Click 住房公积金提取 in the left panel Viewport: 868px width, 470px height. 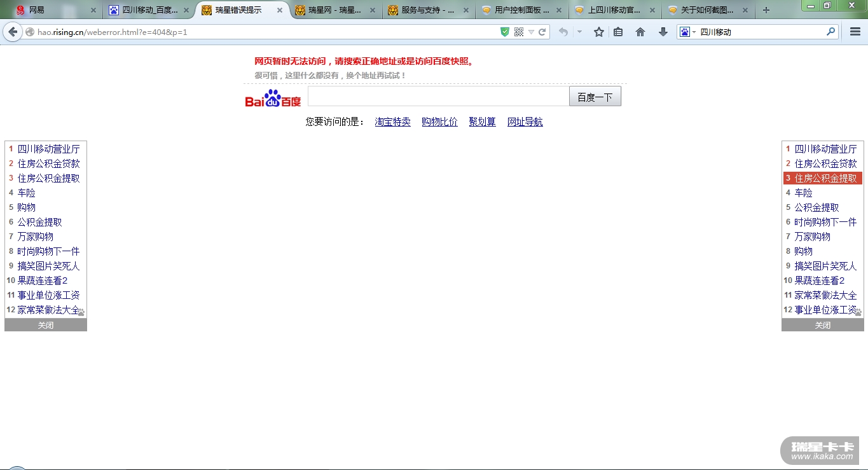[49, 178]
